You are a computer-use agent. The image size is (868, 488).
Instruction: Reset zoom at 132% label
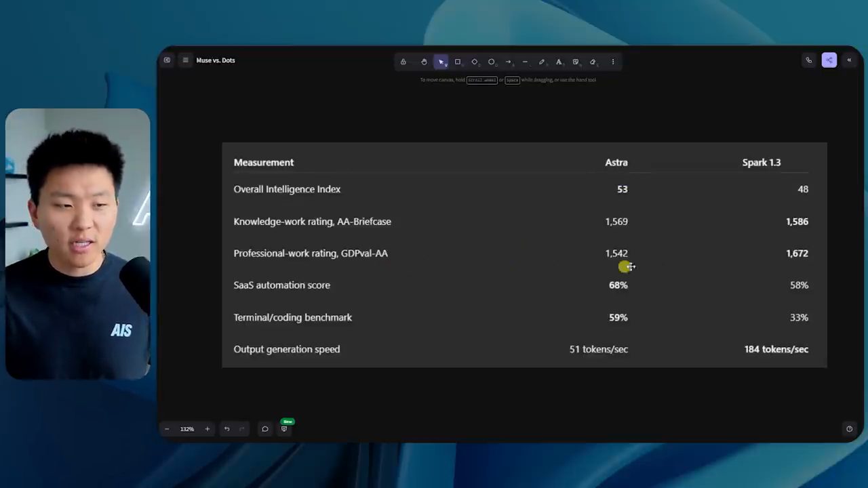(x=187, y=429)
